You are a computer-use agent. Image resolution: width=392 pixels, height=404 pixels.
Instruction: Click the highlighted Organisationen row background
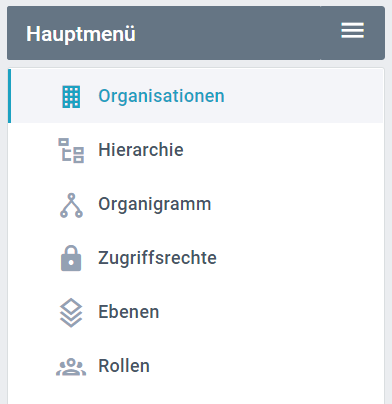(x=196, y=96)
